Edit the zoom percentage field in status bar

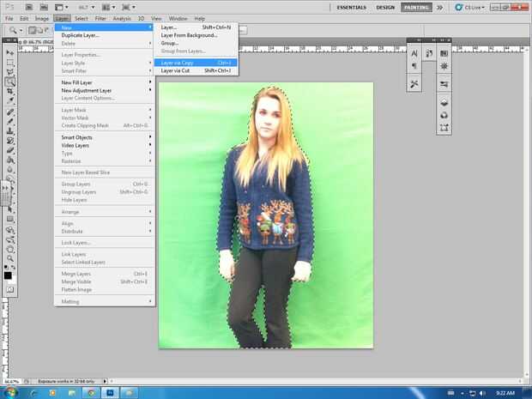click(x=11, y=381)
